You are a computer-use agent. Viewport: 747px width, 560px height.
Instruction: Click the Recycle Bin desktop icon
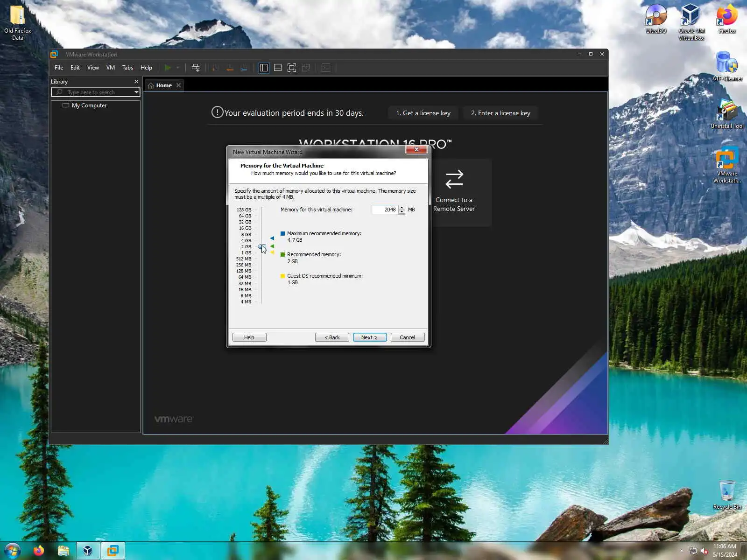click(x=727, y=495)
